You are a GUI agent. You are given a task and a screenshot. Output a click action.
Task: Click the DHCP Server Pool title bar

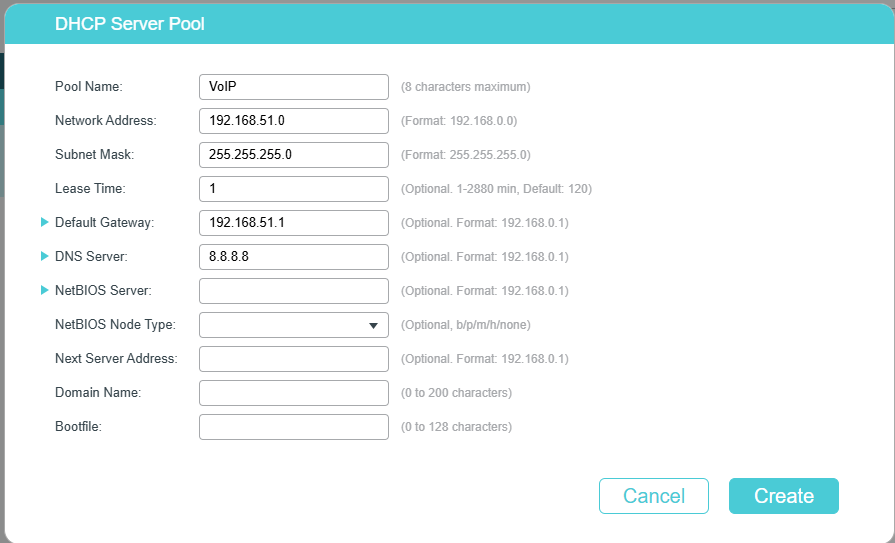(449, 24)
